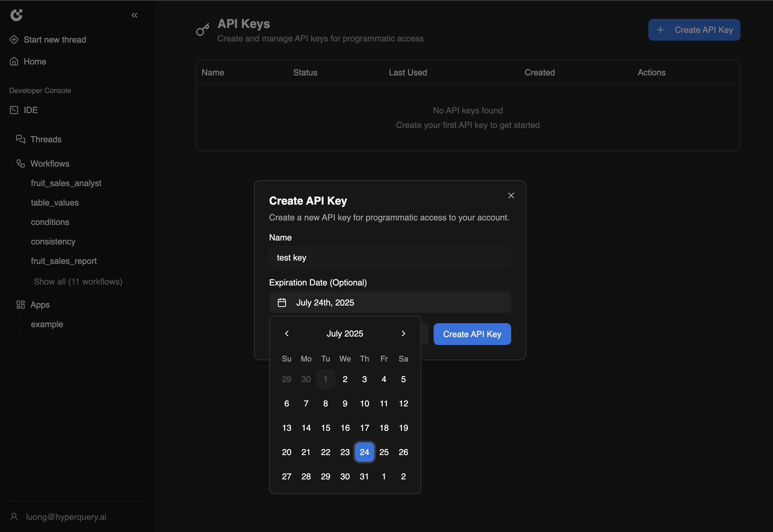Show all 11 workflows
Viewport: 773px width, 532px height.
point(78,282)
